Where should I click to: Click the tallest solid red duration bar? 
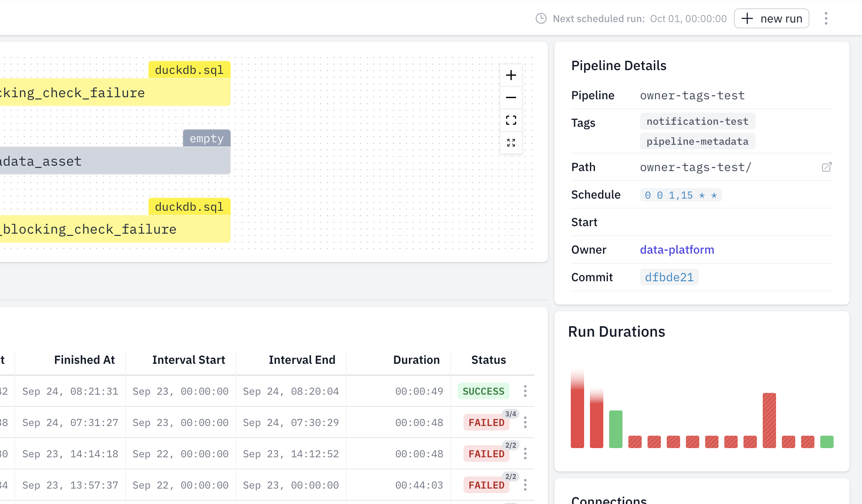coord(577,408)
